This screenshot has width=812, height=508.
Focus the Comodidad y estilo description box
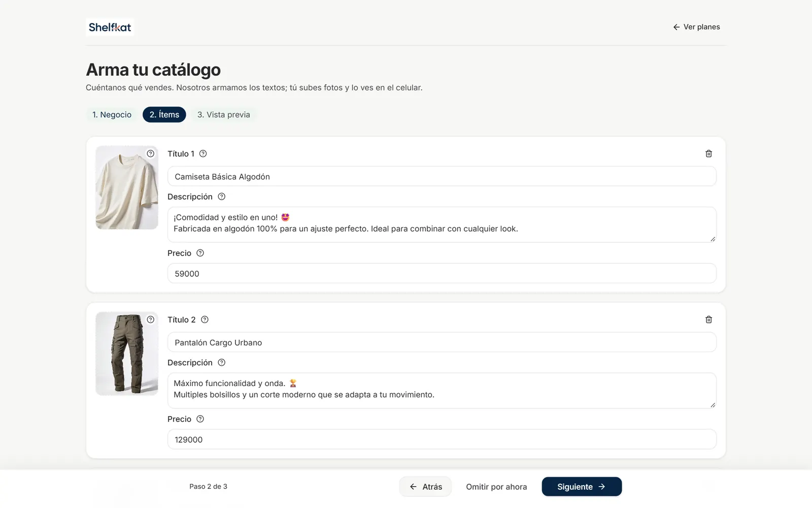tap(442, 225)
